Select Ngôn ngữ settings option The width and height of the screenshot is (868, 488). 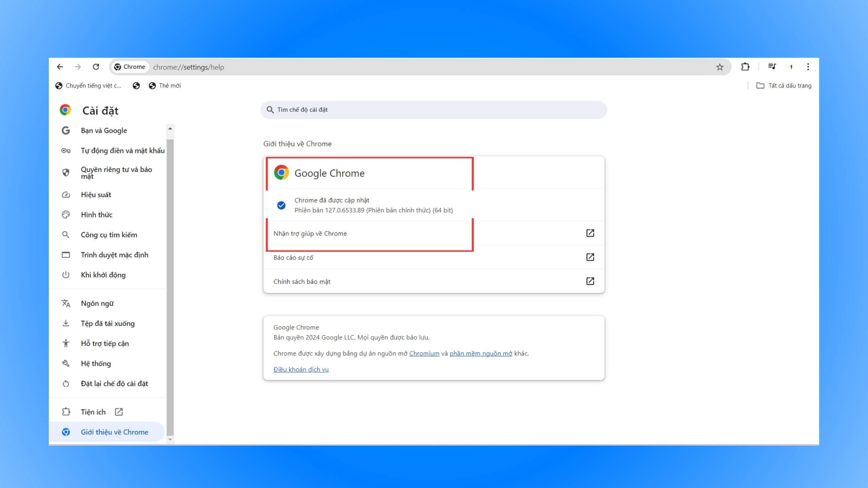coord(97,303)
